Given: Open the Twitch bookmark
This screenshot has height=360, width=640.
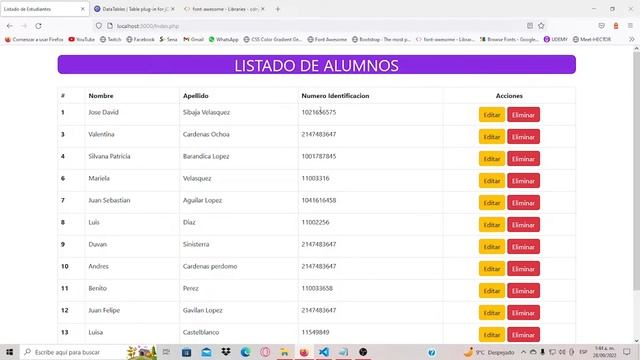Looking at the screenshot, I should [x=111, y=40].
